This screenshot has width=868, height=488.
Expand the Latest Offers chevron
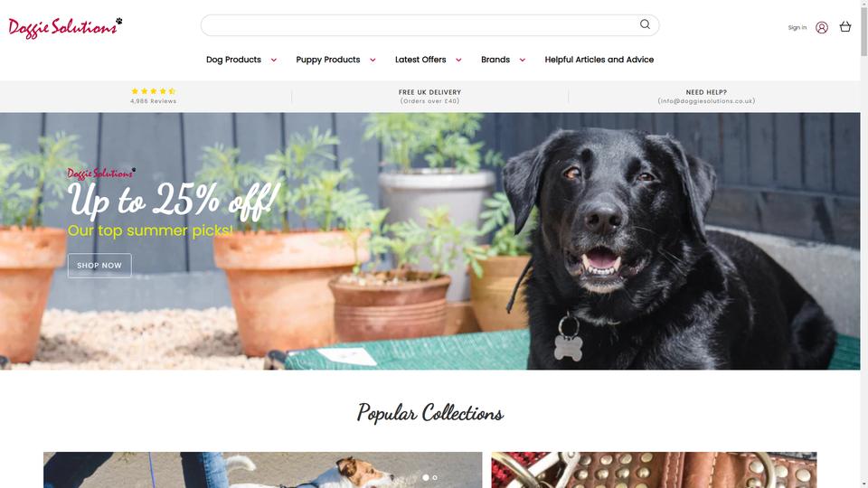458,60
